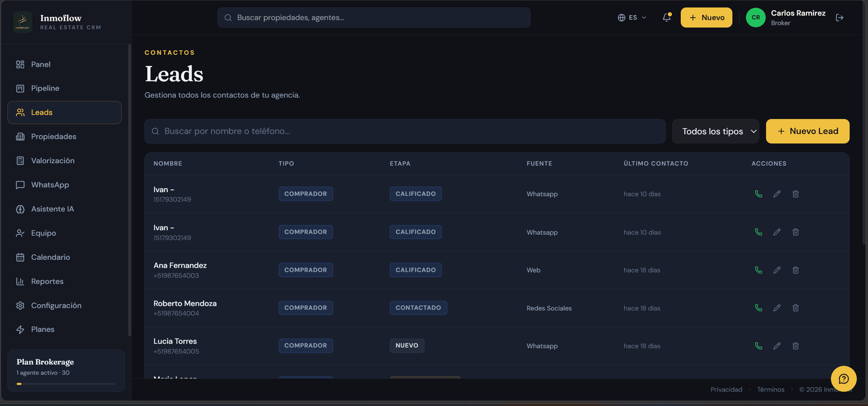Viewport: 868px width, 406px height.
Task: Open the WhatsApp section
Action: click(x=65, y=185)
